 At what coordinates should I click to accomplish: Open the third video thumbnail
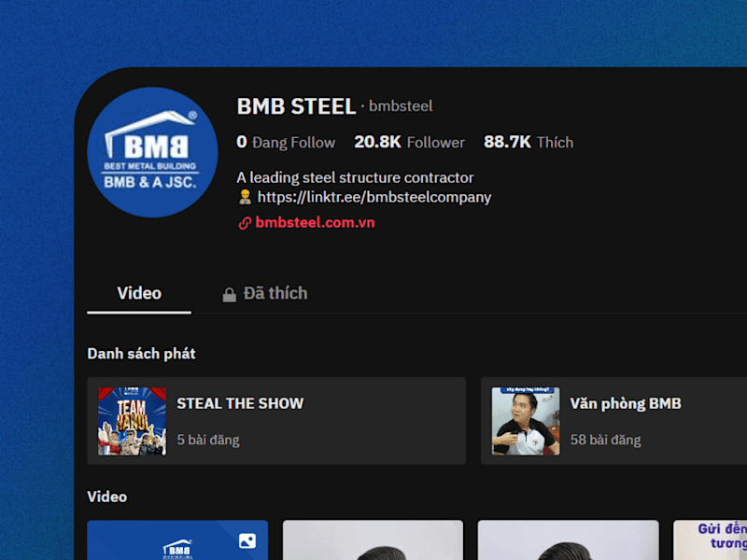pyautogui.click(x=569, y=540)
